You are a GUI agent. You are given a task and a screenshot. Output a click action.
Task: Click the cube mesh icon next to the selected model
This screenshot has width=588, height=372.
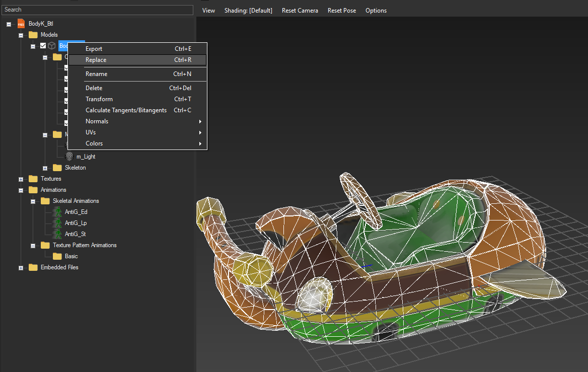pos(51,45)
